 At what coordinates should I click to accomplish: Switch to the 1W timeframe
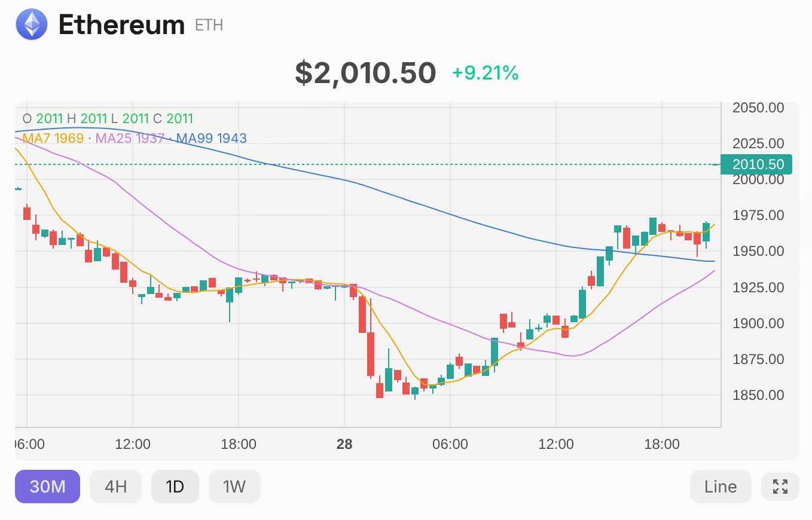pos(234,487)
